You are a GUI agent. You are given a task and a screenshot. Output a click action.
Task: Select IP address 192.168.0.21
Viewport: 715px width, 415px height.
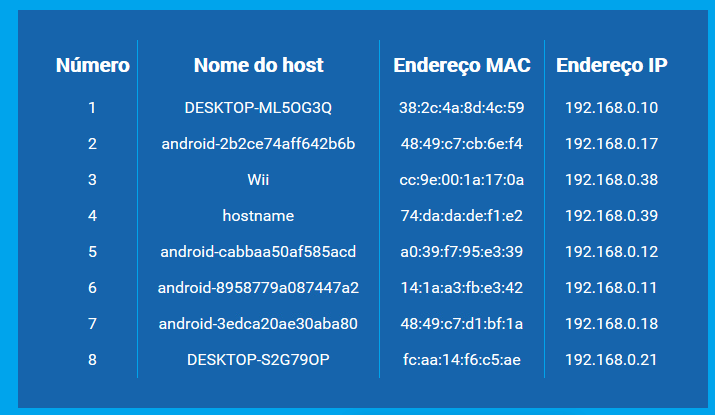click(x=611, y=360)
